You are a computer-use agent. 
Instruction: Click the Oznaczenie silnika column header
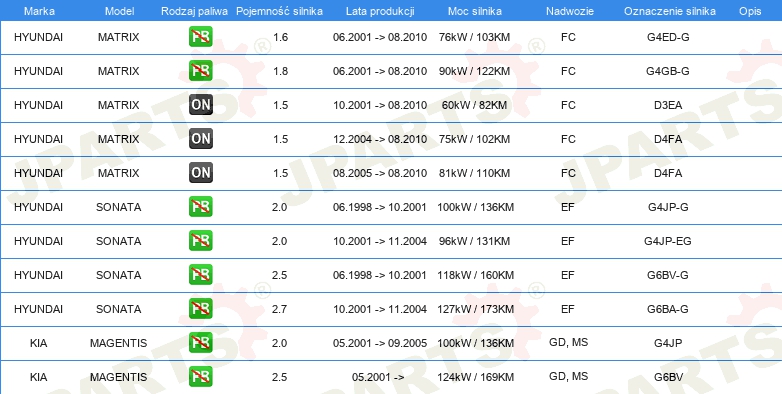coord(670,11)
